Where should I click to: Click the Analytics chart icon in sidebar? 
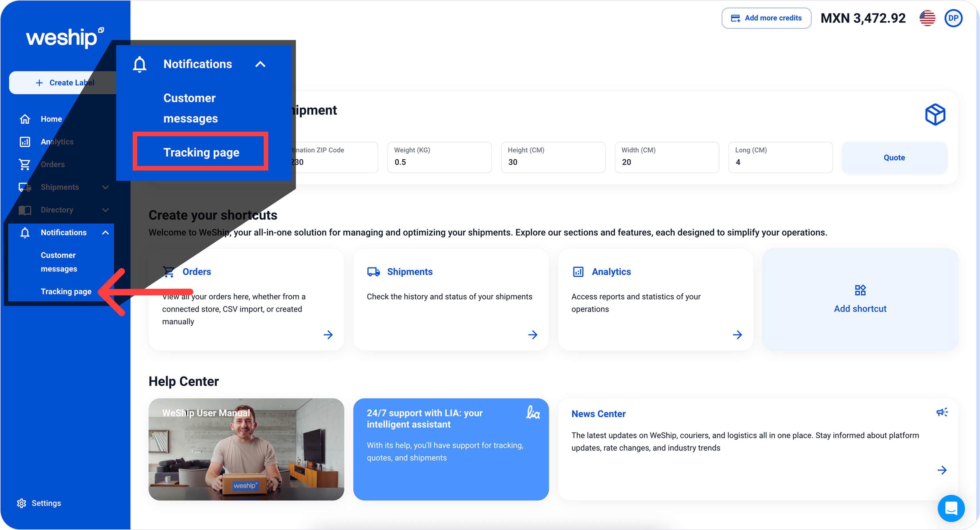coord(25,142)
